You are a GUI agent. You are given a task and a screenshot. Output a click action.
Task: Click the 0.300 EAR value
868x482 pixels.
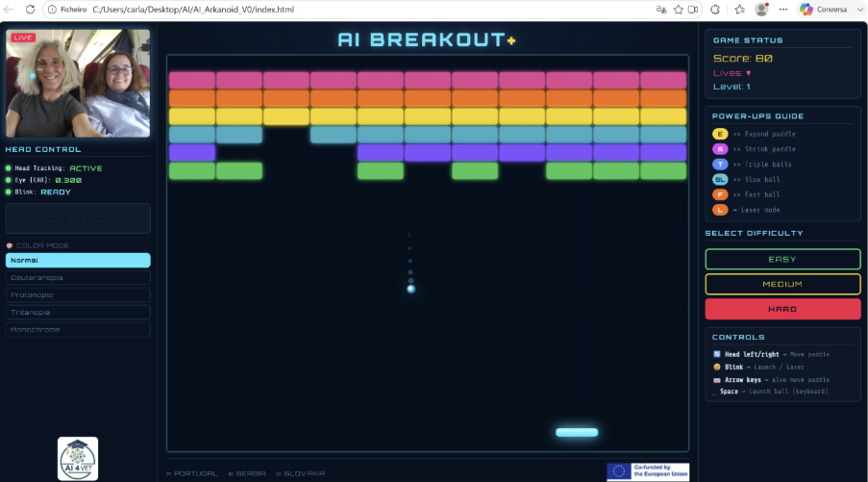68,180
